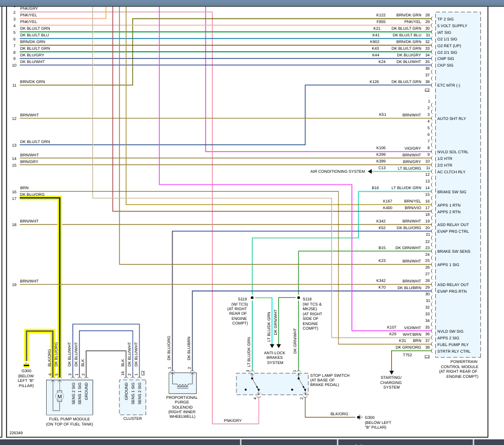Click the highlighted DK BLU/ORG label at row 17
This screenshot has height=445, width=504.
point(32,195)
